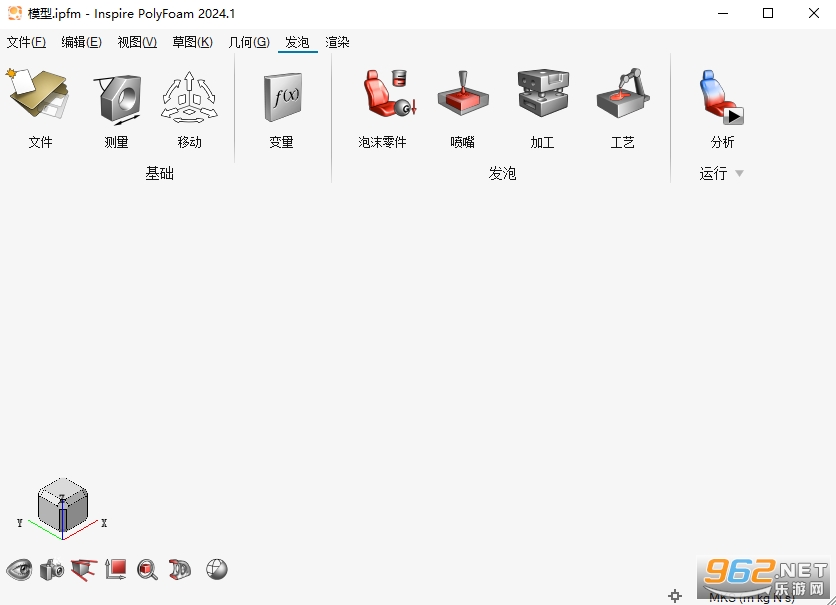Viewport: 836px width, 605px height.
Task: Open the 文件 (Files) tool icon
Action: click(x=38, y=95)
